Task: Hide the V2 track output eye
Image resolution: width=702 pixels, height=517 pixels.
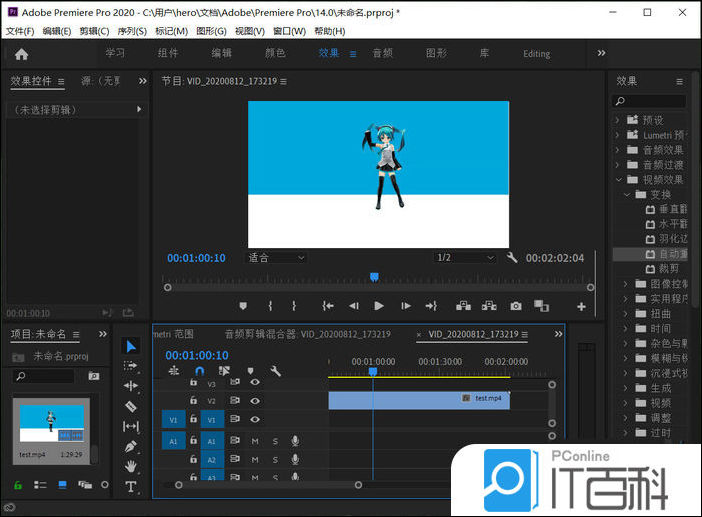Action: pos(255,401)
